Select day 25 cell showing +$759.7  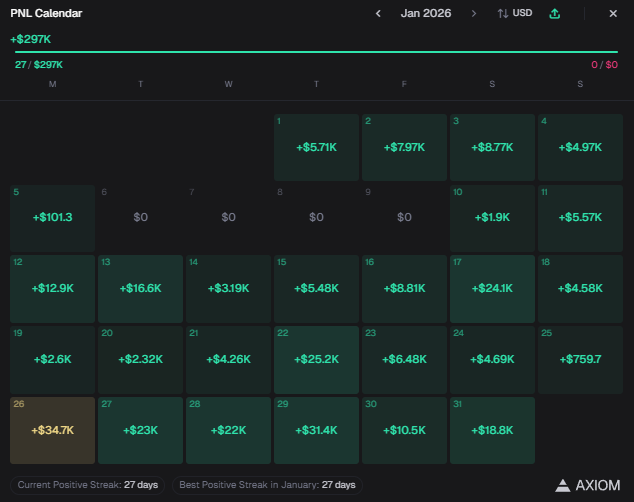[x=580, y=360]
